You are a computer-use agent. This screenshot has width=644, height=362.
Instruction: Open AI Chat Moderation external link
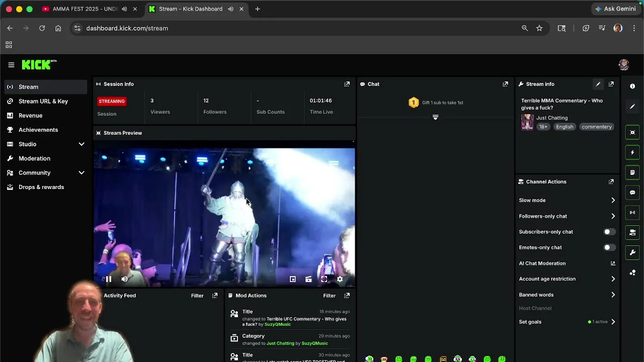pos(613,263)
